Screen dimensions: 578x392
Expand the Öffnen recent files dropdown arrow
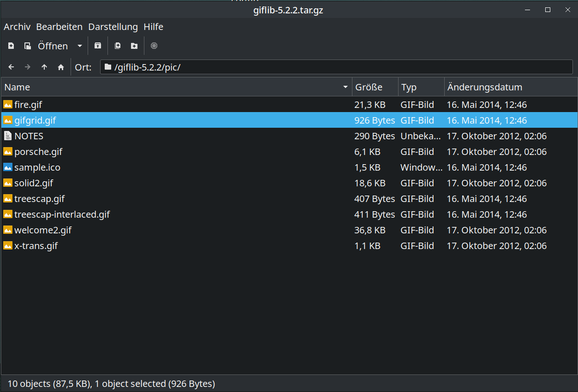click(x=80, y=46)
